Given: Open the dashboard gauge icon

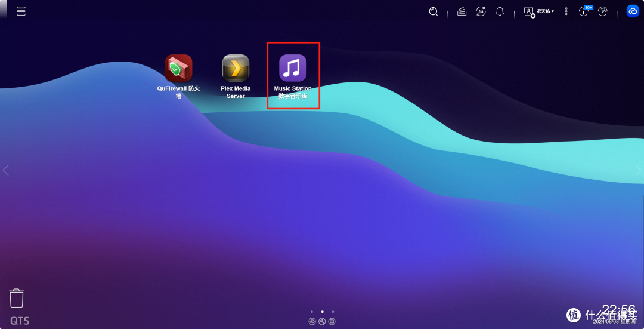Looking at the screenshot, I should click(x=602, y=11).
